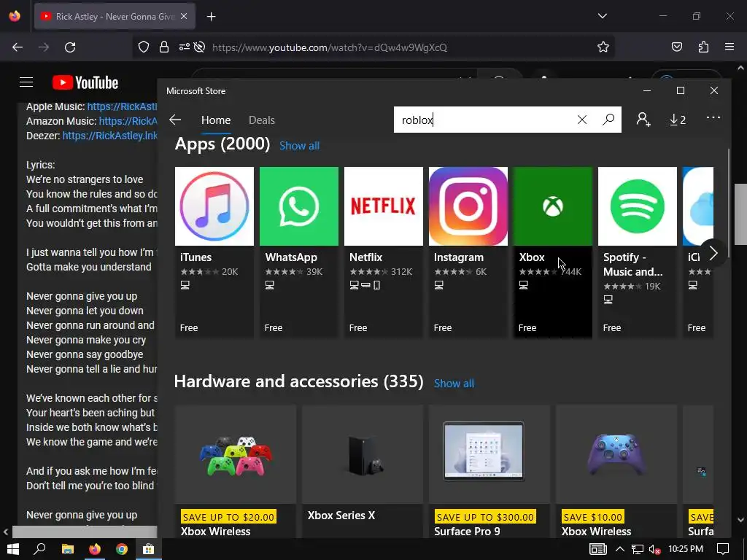747x560 pixels.
Task: Reload the Firefox page
Action: [x=70, y=47]
